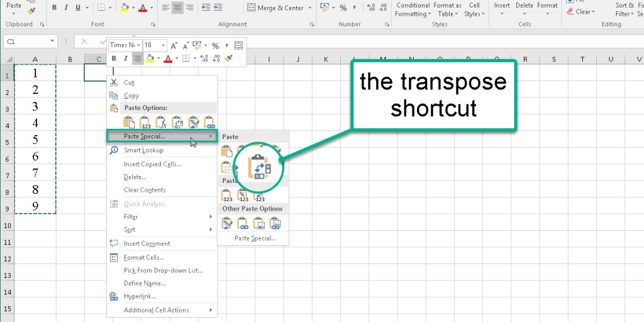Click Decrease Decimal in the ribbon Number group

click(x=383, y=8)
